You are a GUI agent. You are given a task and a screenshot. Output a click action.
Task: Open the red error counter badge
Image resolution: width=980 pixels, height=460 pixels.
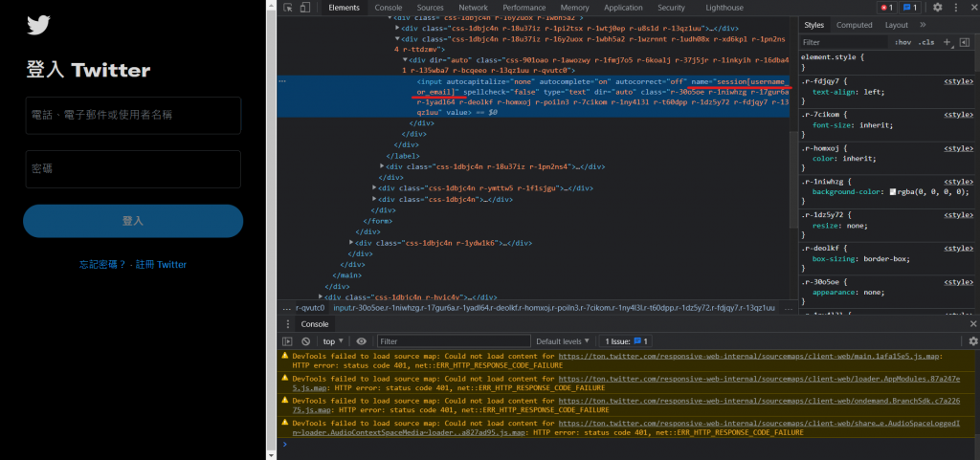tap(887, 8)
